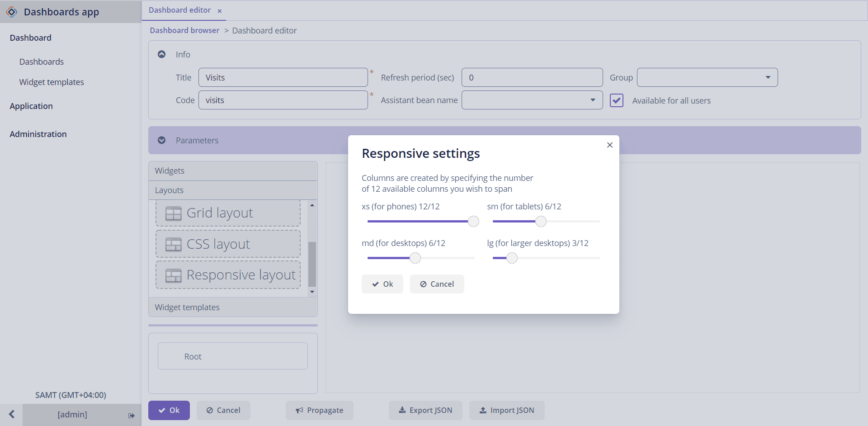The image size is (868, 426).
Task: Click the sm (for tablets) slider handle
Action: (x=541, y=221)
